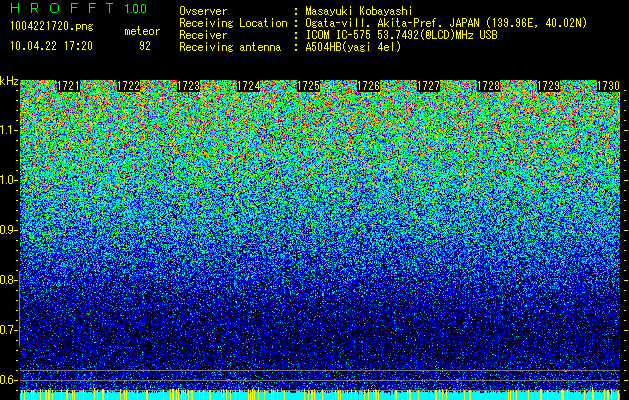Click the Receiving antenna field label

pos(230,47)
